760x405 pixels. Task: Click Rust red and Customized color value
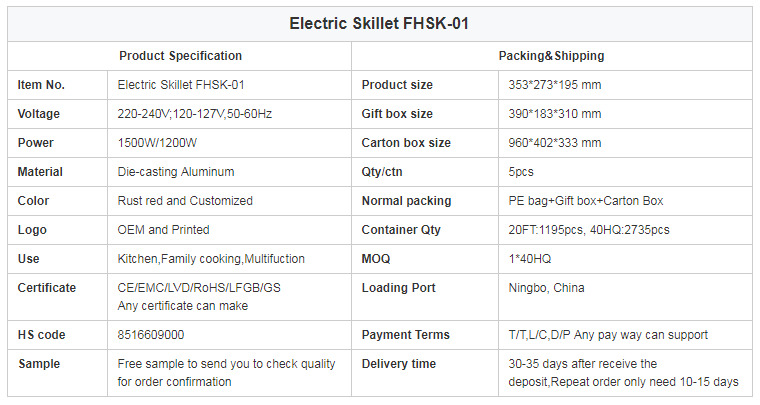[185, 201]
